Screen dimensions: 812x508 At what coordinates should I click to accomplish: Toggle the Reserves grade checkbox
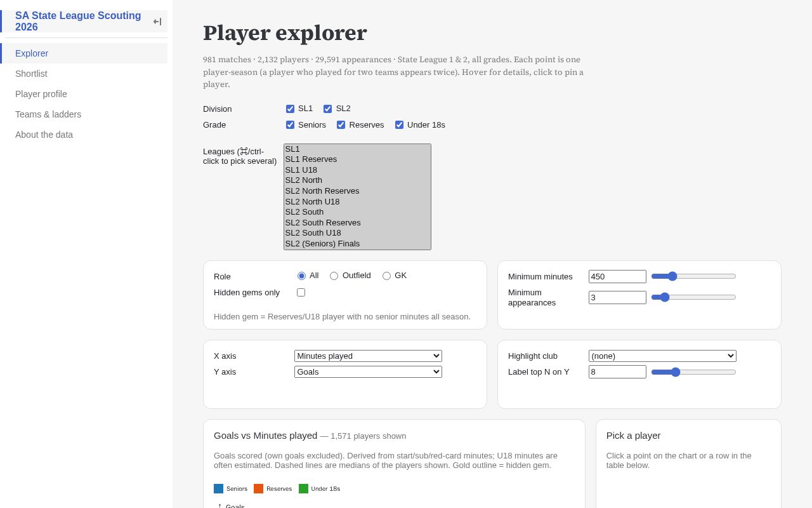coord(341,125)
